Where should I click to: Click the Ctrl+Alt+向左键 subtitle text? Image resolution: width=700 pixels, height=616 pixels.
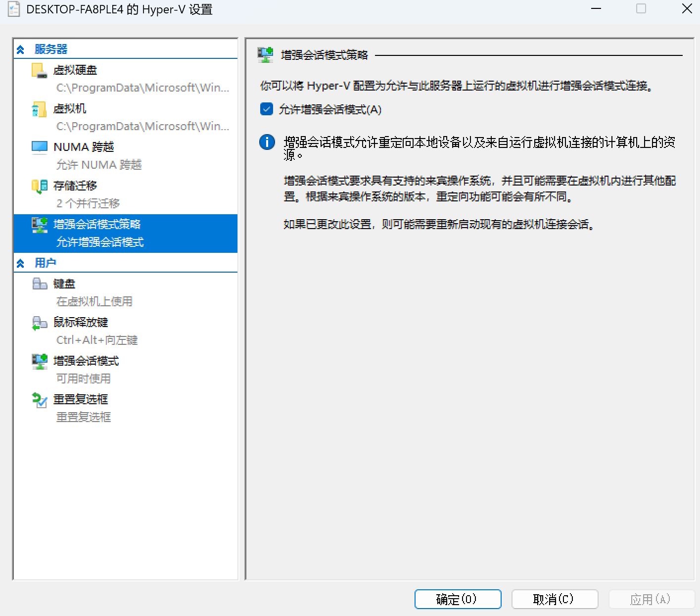pos(97,340)
